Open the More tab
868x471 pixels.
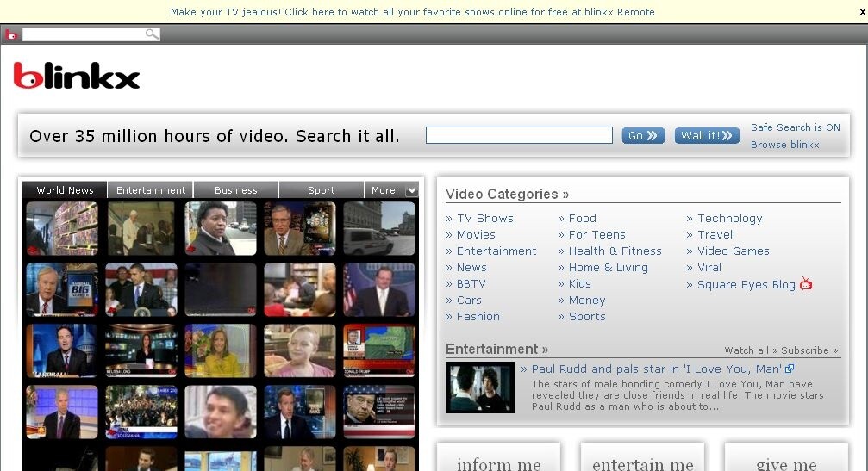coord(384,190)
